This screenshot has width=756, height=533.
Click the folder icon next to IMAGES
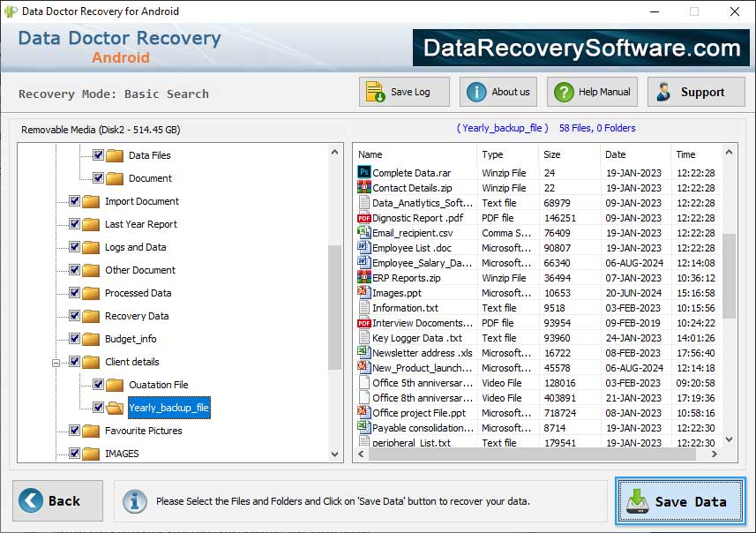89,454
